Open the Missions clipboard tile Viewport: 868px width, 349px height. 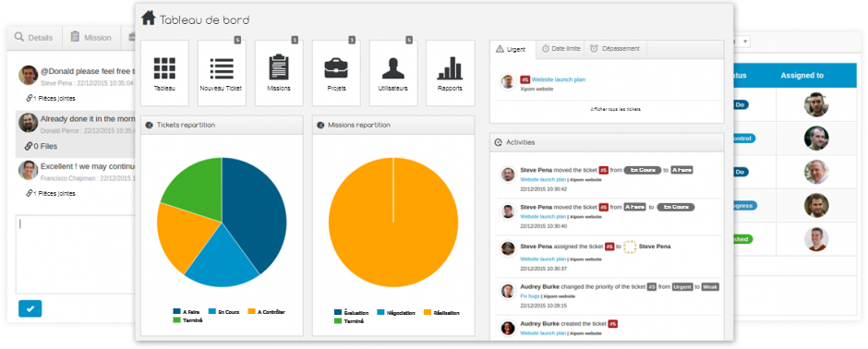coord(279,72)
